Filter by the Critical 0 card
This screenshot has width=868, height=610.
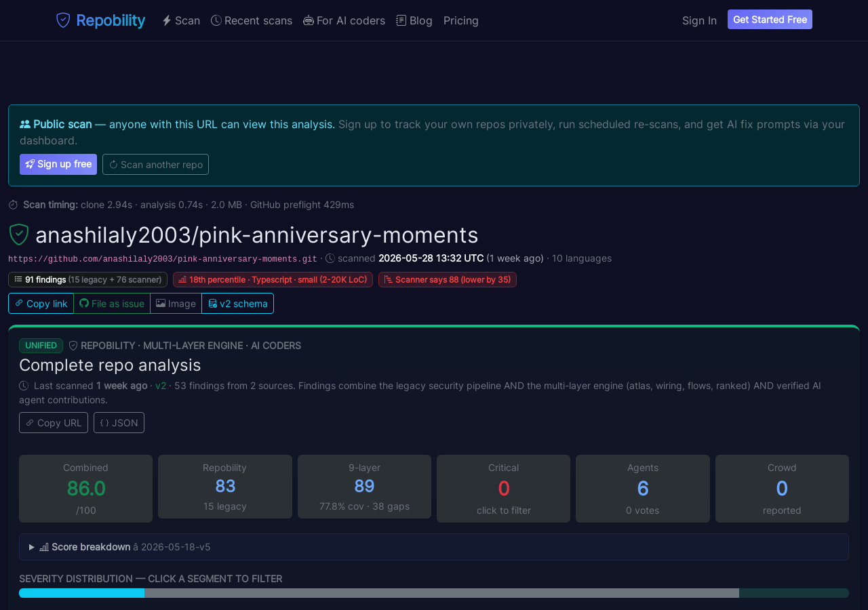point(503,489)
